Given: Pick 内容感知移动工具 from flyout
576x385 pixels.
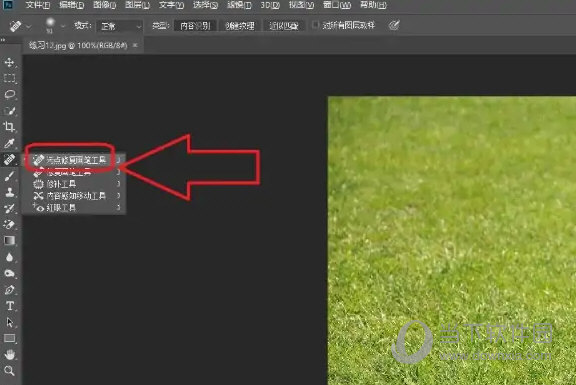Looking at the screenshot, I should [x=74, y=195].
